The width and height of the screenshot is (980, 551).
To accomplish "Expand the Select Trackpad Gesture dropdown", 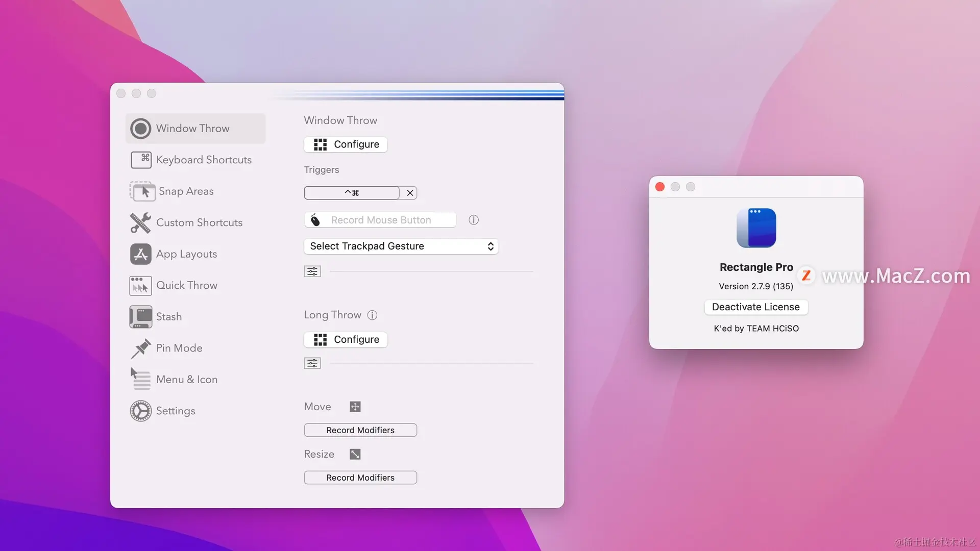I will 401,246.
